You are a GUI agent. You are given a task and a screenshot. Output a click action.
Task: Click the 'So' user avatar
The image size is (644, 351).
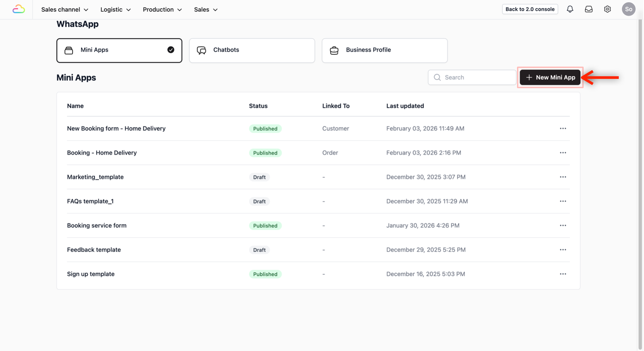click(628, 9)
